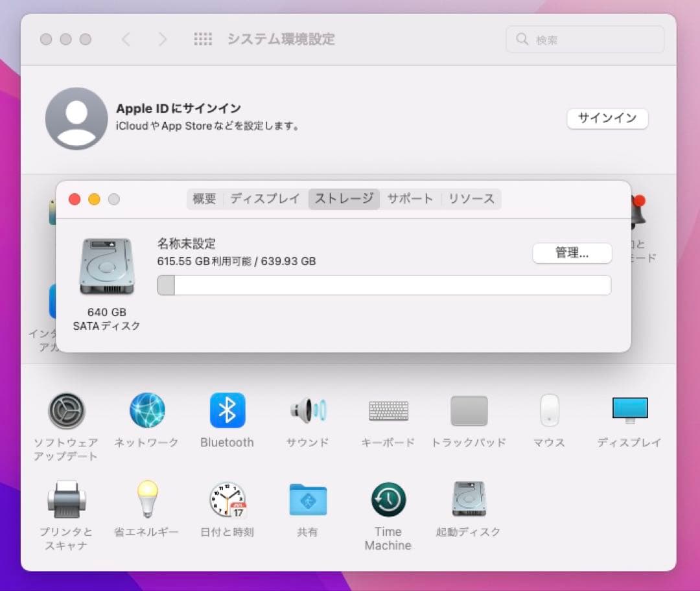Image resolution: width=700 pixels, height=591 pixels.
Task: Select the Bluetooth preference icon
Action: (227, 411)
